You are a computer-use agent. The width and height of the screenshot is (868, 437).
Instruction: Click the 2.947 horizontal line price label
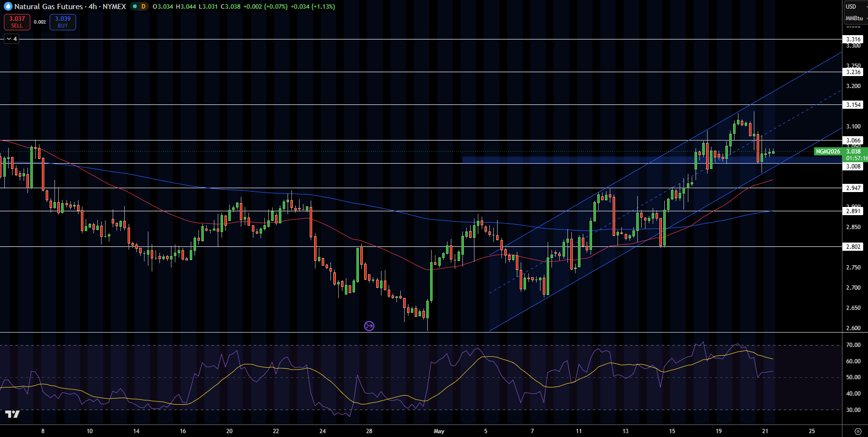854,188
